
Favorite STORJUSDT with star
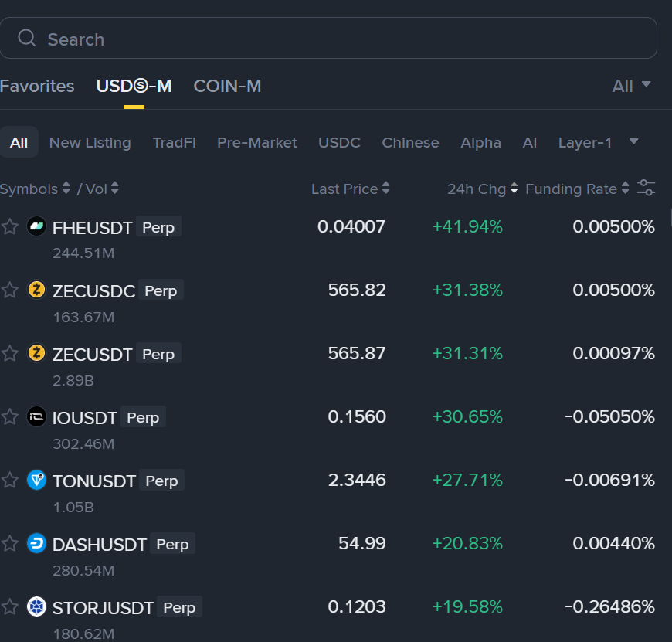pyautogui.click(x=10, y=607)
